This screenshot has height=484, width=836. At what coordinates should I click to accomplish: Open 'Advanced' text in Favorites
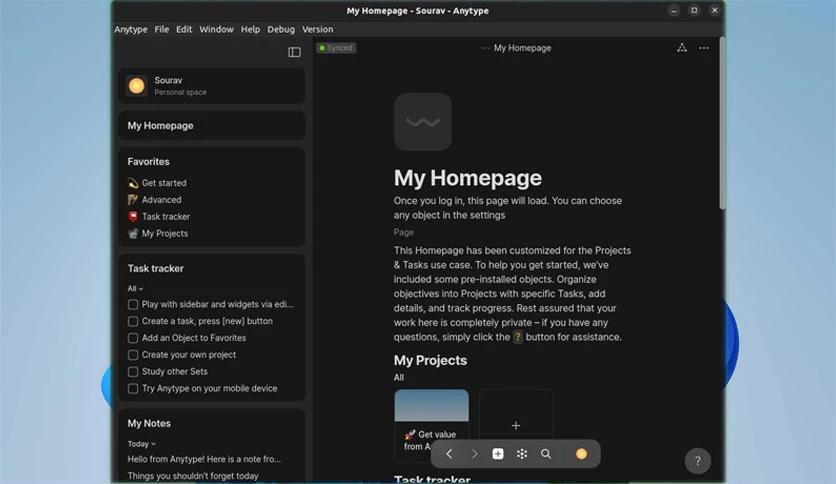(x=162, y=200)
